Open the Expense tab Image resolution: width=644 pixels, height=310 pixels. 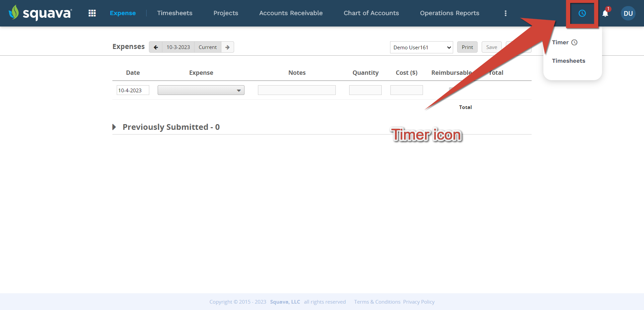click(x=123, y=13)
